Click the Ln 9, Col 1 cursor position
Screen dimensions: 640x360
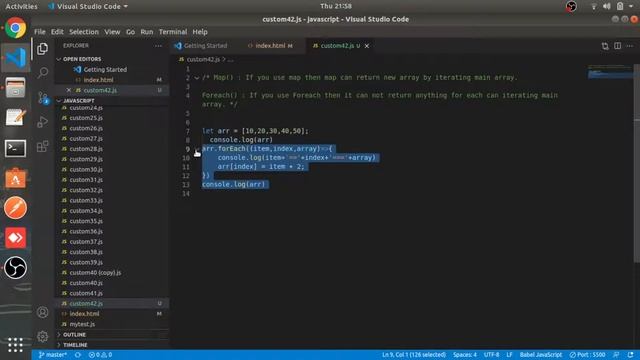(x=414, y=355)
